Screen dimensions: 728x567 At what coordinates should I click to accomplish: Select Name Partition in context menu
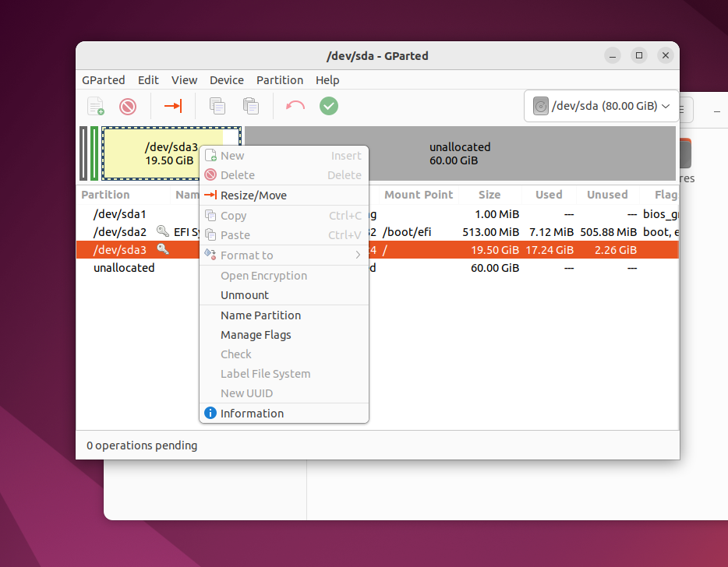coord(284,315)
